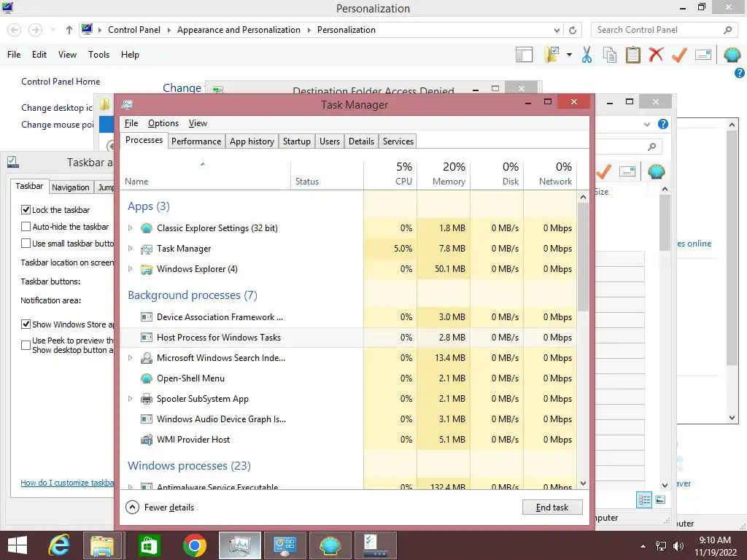The height and width of the screenshot is (560, 747).
Task: Click the End task button
Action: click(552, 507)
